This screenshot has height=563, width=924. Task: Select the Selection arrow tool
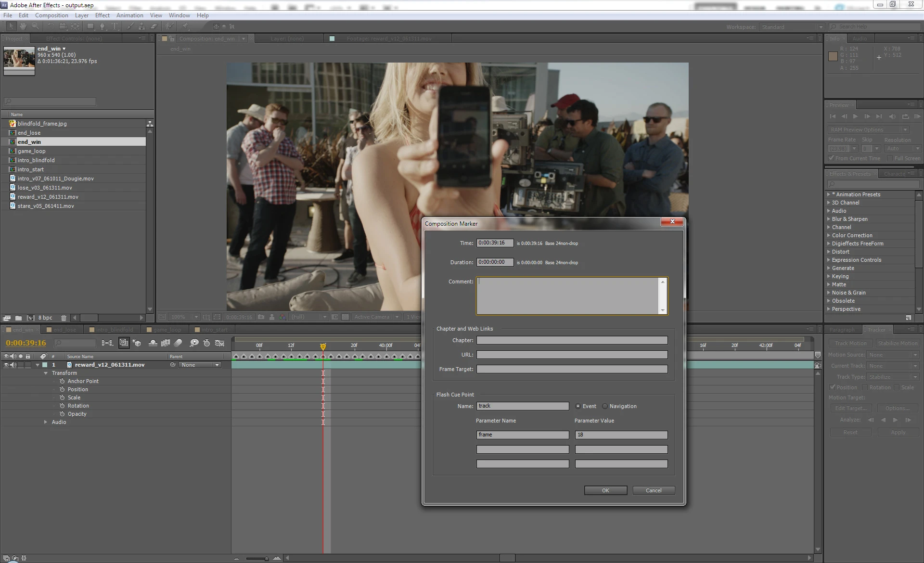tap(12, 26)
